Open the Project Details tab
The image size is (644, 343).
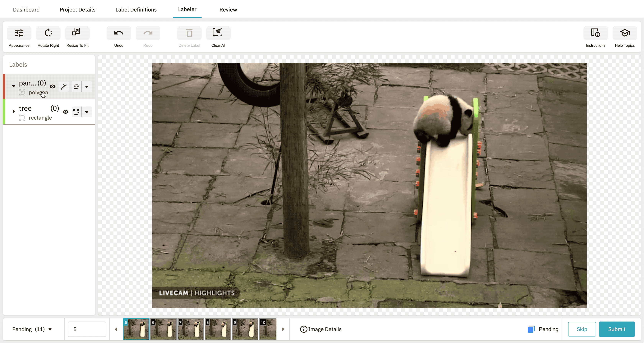[x=77, y=10]
